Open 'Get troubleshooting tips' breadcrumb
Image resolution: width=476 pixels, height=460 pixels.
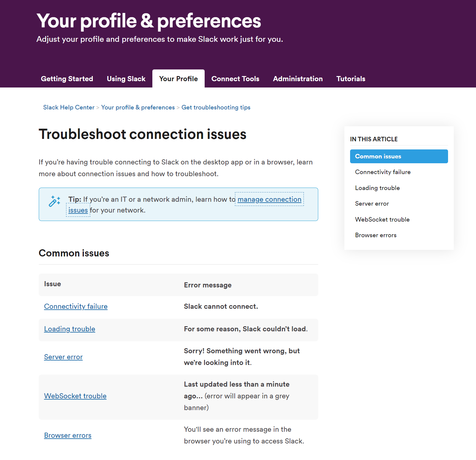tap(216, 107)
